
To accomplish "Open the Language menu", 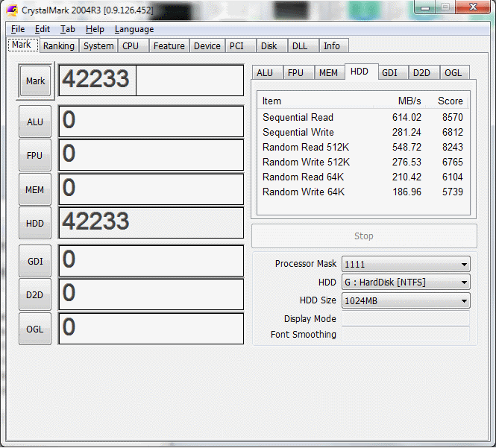I will point(134,29).
